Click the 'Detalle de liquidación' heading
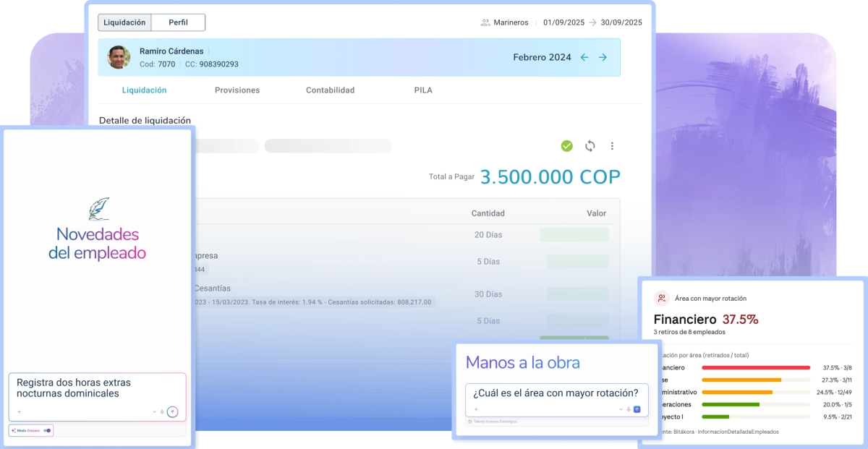868x449 pixels. [145, 120]
